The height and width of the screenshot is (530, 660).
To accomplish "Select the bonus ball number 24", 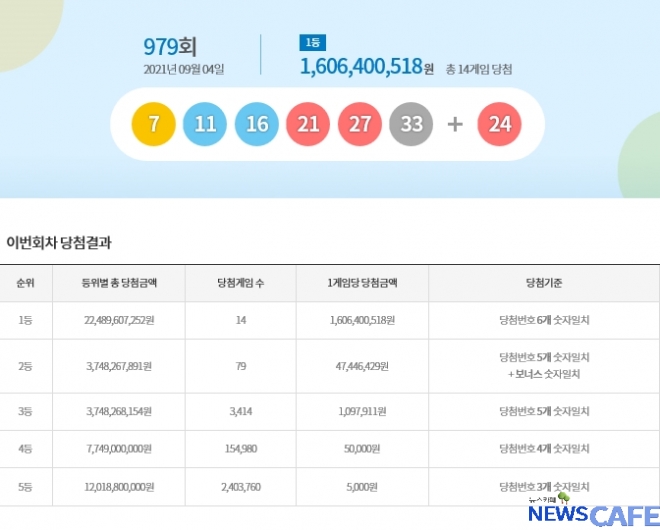I will 500,124.
